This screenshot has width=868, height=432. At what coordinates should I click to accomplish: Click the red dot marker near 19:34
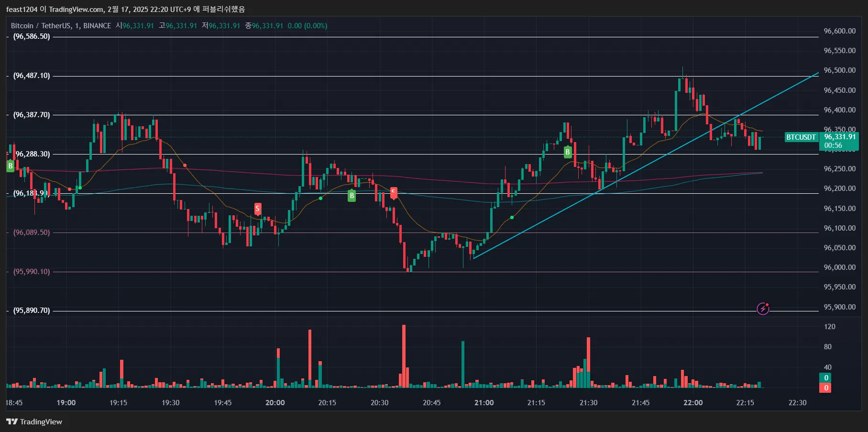point(185,165)
